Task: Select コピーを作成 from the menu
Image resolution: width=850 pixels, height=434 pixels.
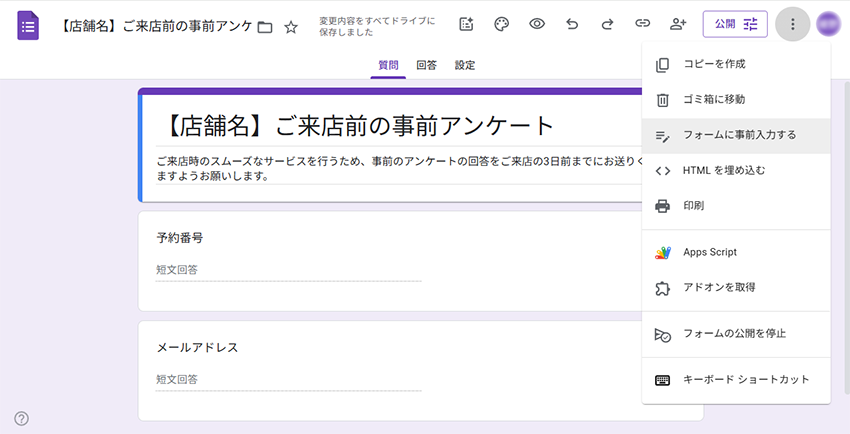Action: pyautogui.click(x=714, y=64)
